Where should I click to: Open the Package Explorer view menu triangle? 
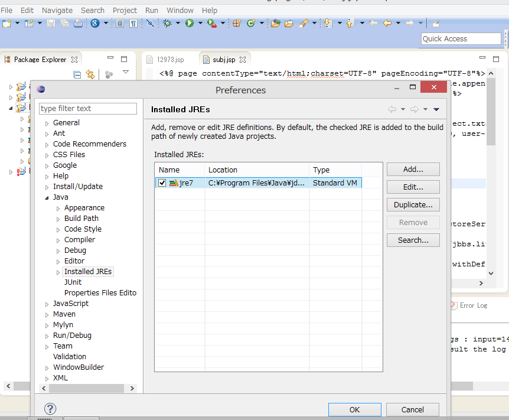click(125, 71)
